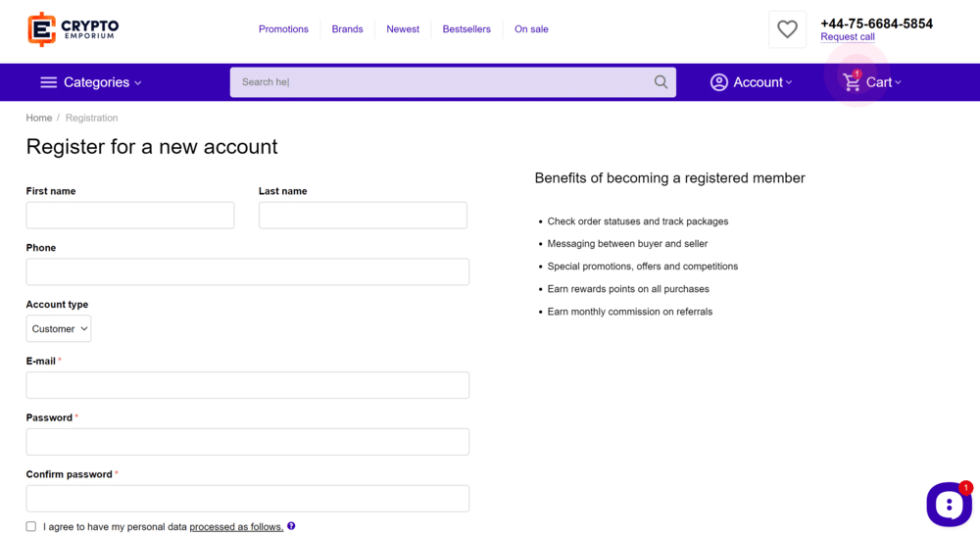980x537 pixels.
Task: Click 'Earn monthly commission on referrals' text
Action: pos(630,312)
